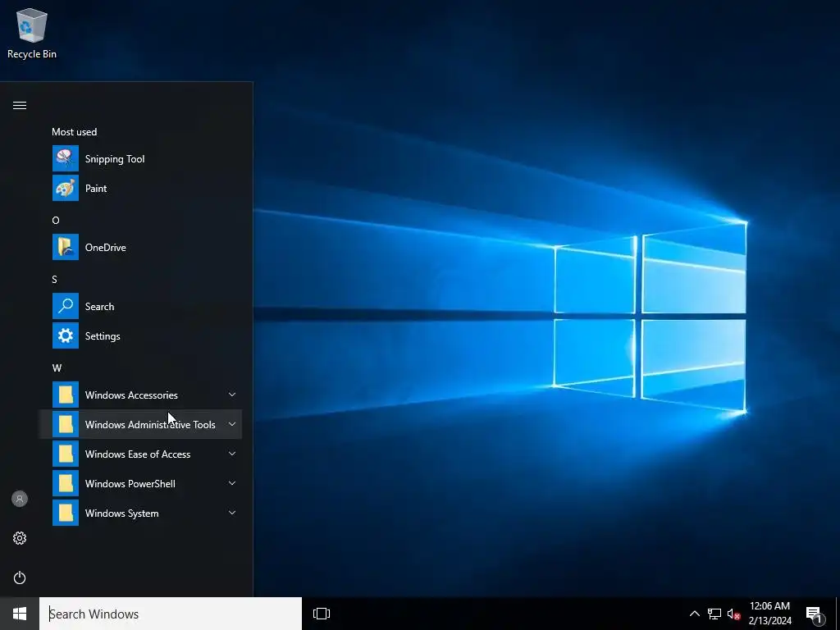
Task: Click the Windows PowerShell folder icon
Action: click(x=66, y=483)
